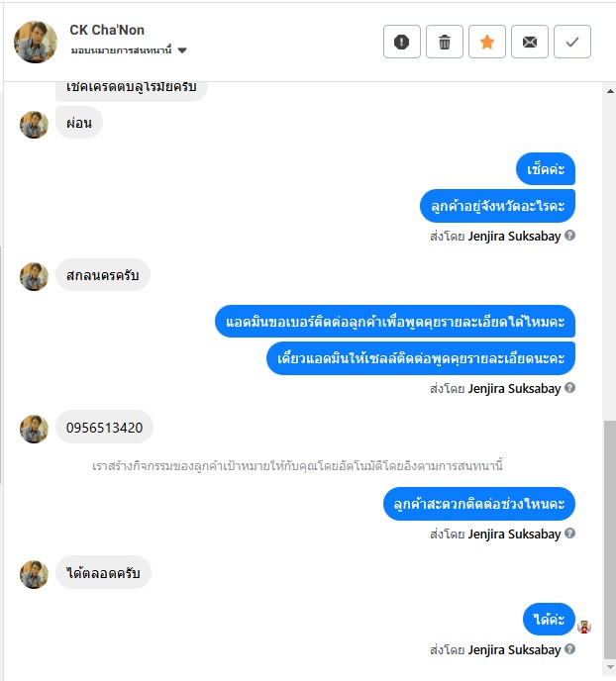The height and width of the screenshot is (681, 616).
Task: Mark conversation as spam with exclamation icon
Action: [401, 42]
